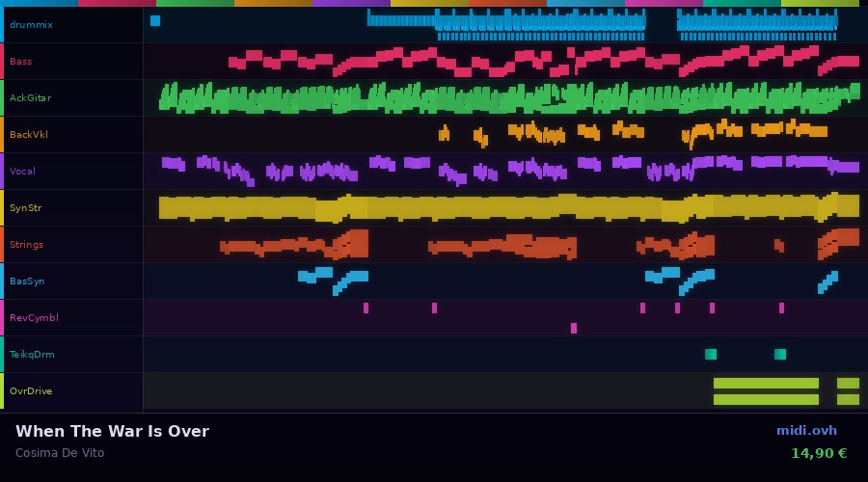Click the green AckGitar note lane
Viewport: 868px width, 482px height.
pos(482,98)
